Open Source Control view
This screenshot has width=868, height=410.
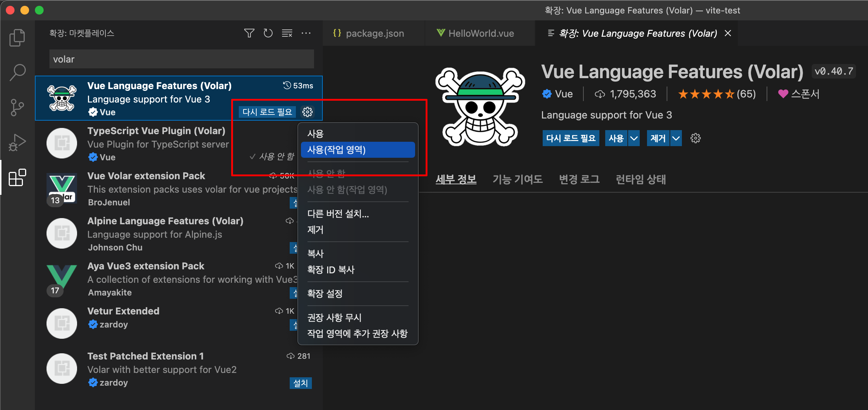tap(17, 108)
